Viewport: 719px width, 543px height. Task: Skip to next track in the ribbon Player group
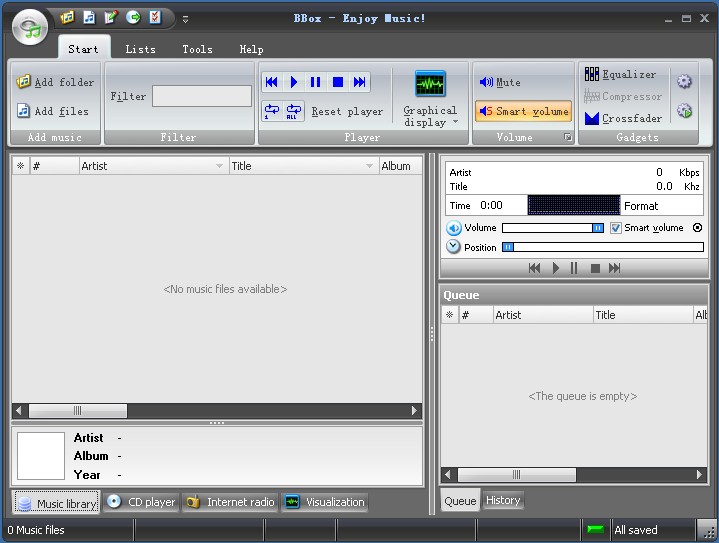click(360, 82)
